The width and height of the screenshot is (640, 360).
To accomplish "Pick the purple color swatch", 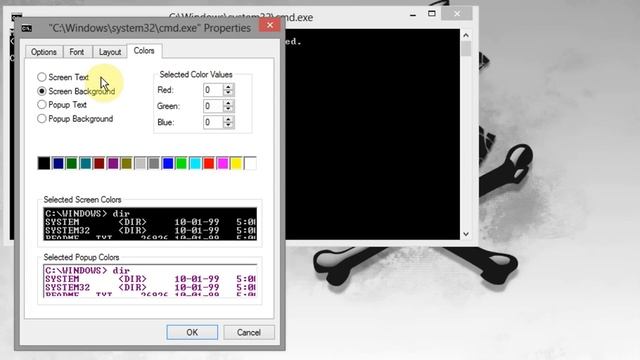I will (x=113, y=163).
